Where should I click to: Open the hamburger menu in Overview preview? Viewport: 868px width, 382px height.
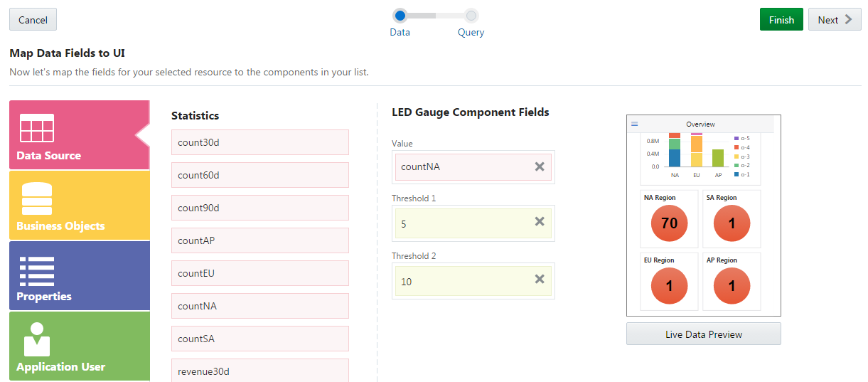[x=635, y=124]
